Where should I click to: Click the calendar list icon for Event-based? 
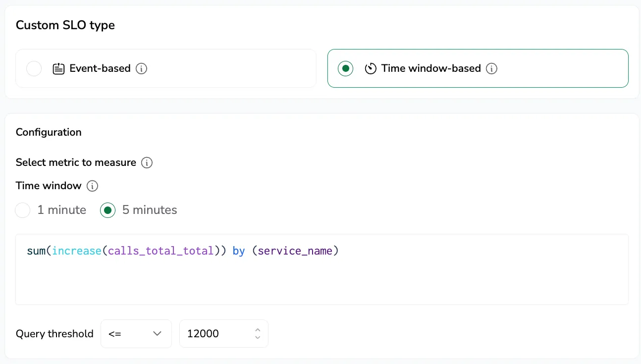point(58,68)
